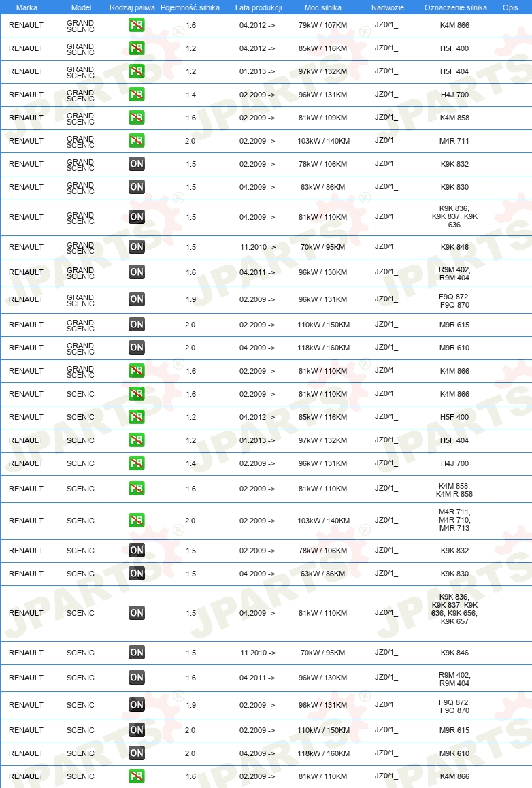Click 11.2010 date in Scenic K9K 846 row
Viewport: 532px width, 788px height.
pos(258,653)
